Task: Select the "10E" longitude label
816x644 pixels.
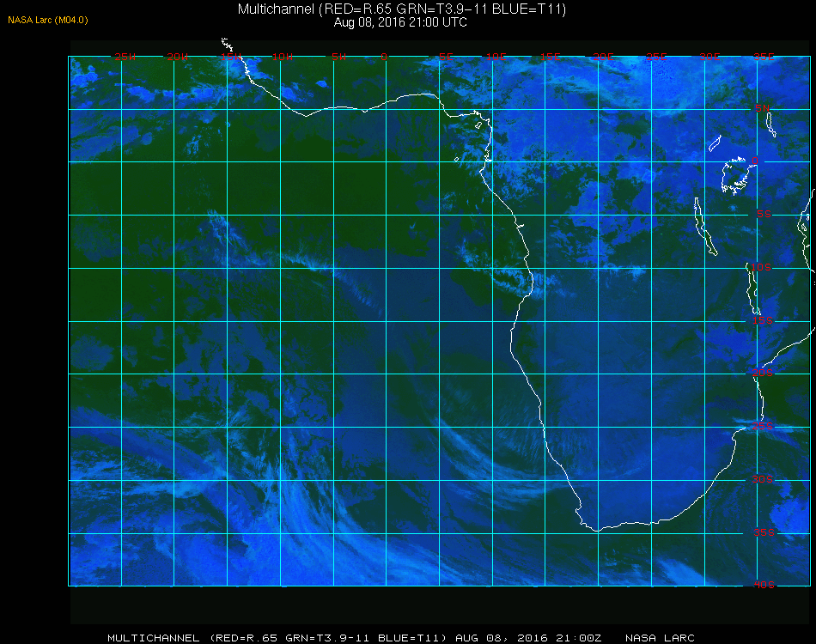Action: (x=496, y=57)
